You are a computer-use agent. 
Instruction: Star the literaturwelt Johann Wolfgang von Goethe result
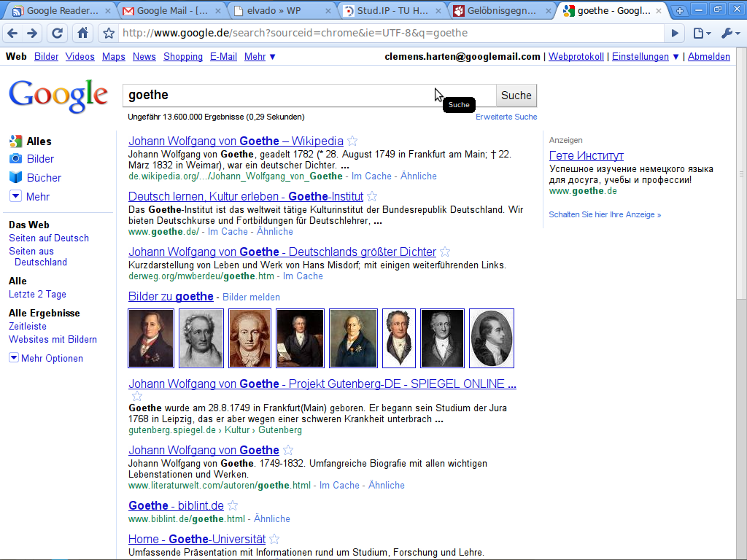point(287,450)
